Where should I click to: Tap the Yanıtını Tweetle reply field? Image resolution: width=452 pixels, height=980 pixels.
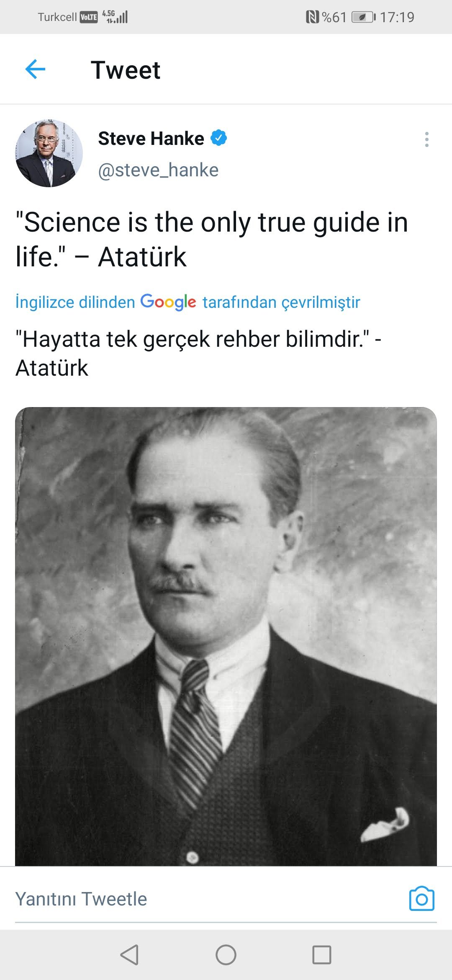(x=205, y=899)
